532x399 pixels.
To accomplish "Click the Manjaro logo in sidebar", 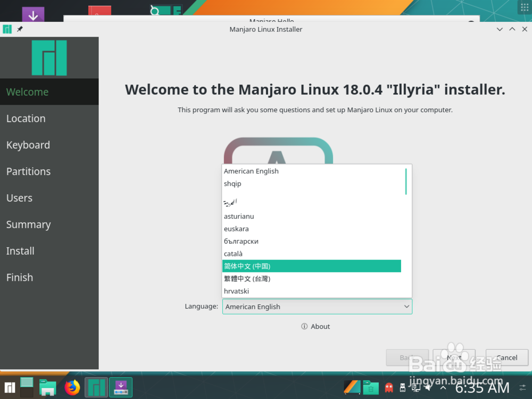I will (x=49, y=57).
